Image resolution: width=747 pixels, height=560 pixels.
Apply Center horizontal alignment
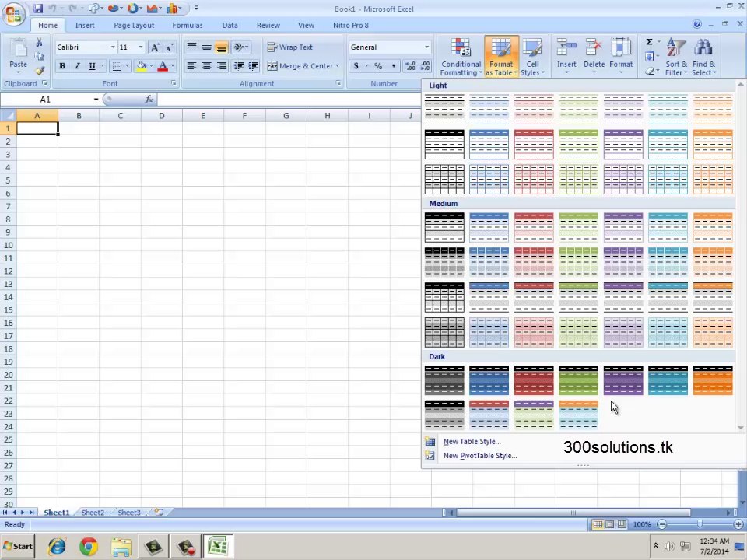tap(207, 65)
